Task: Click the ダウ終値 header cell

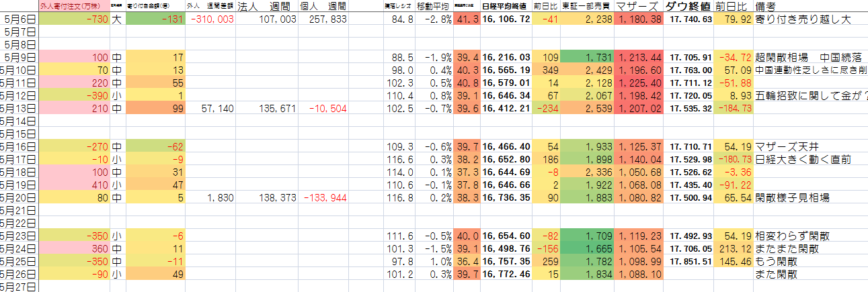Action: 688,6
